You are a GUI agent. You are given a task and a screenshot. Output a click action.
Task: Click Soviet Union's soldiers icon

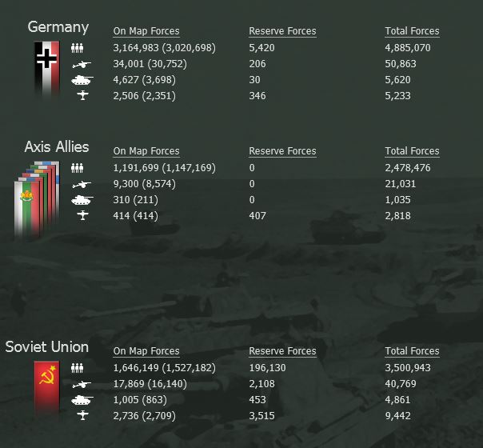(x=77, y=368)
